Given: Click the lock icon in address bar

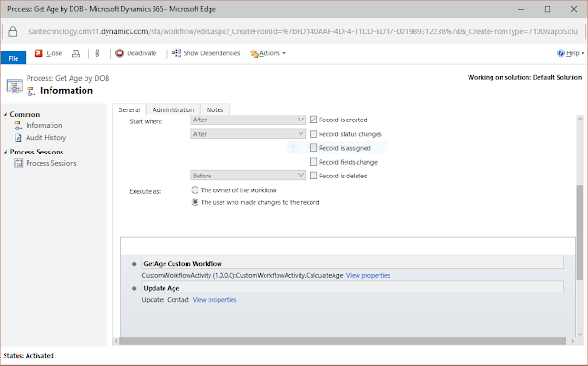Looking at the screenshot, I should pos(13,31).
